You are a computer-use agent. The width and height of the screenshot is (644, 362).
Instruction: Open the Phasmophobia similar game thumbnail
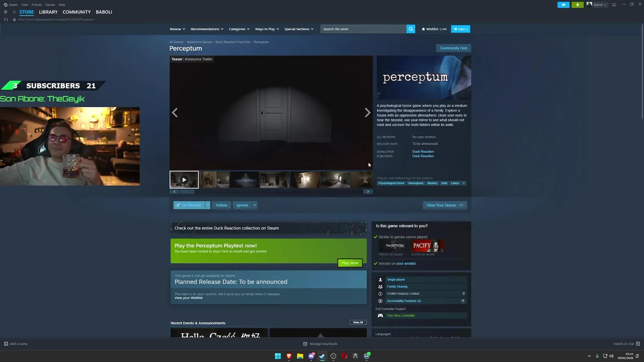(395, 246)
